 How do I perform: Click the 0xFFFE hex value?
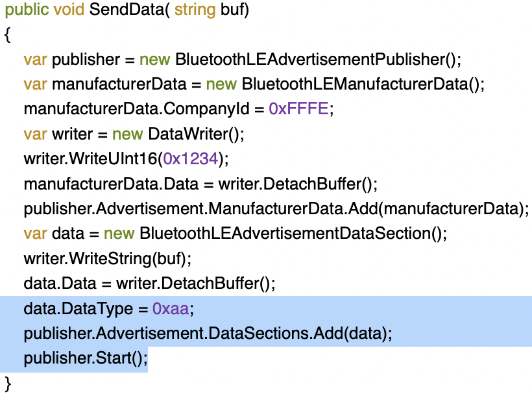pos(299,109)
